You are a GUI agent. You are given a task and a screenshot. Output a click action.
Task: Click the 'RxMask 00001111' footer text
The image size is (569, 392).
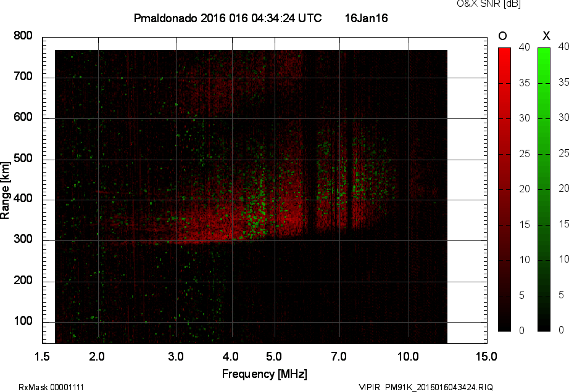(51, 387)
